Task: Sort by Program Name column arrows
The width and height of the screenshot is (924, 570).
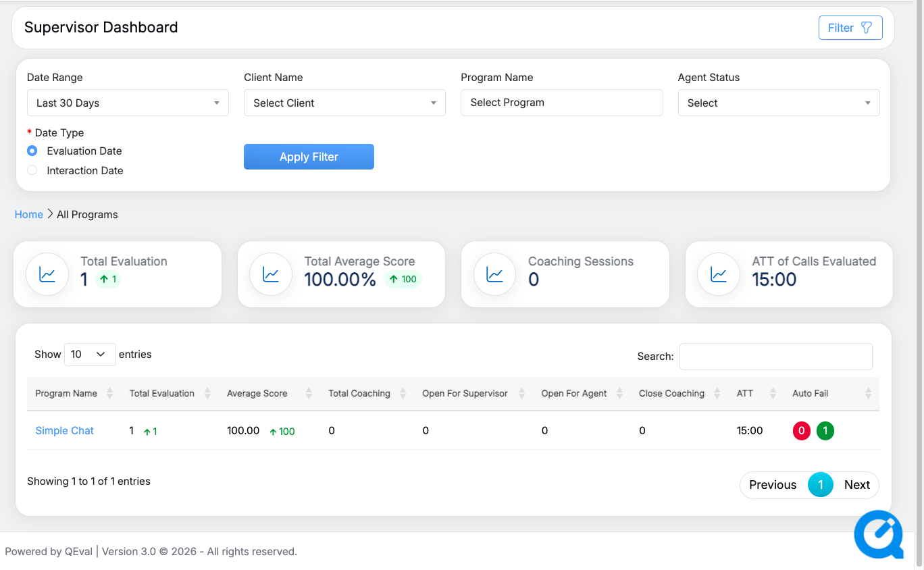Action: pyautogui.click(x=110, y=394)
